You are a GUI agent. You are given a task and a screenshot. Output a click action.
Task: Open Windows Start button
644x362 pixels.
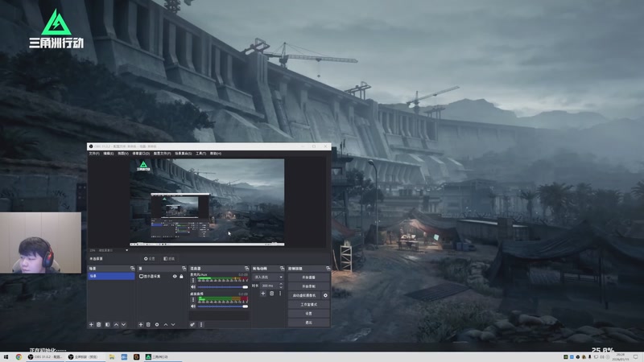[6, 357]
